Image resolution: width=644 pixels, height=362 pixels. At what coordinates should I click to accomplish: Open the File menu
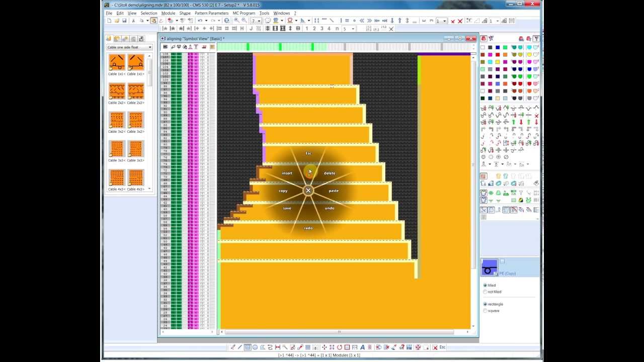(109, 13)
